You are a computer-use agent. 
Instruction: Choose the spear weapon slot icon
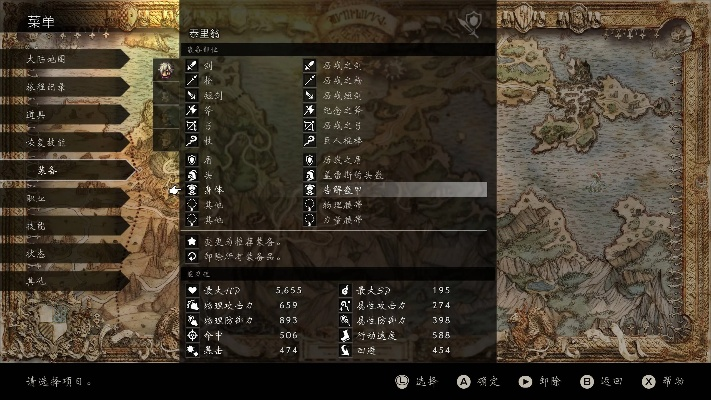click(x=192, y=80)
